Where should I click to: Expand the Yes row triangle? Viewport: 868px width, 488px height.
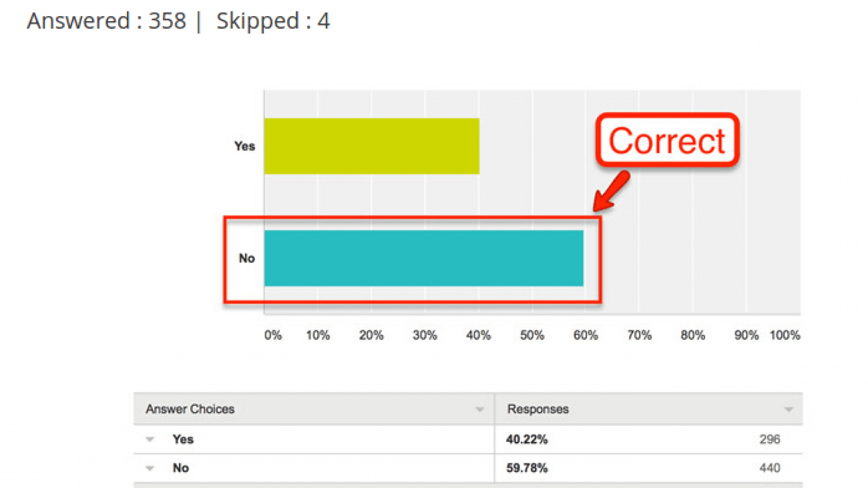click(x=150, y=439)
